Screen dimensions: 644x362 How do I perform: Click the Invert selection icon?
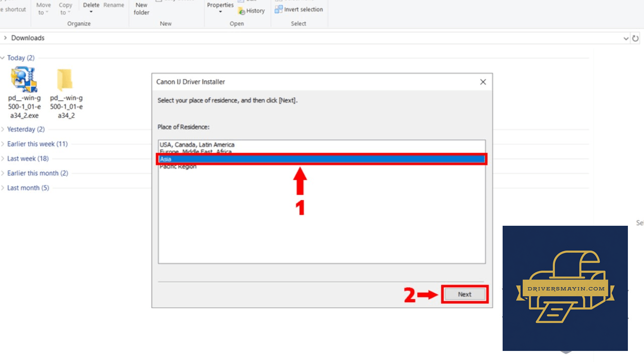279,9
